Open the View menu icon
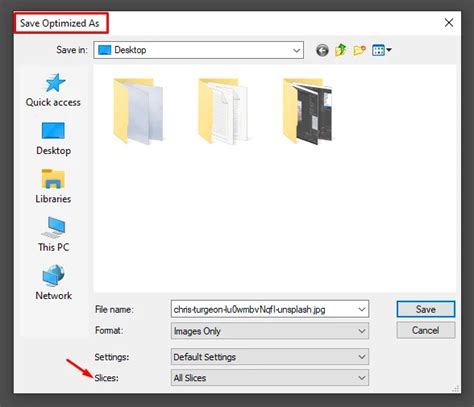 pos(382,50)
